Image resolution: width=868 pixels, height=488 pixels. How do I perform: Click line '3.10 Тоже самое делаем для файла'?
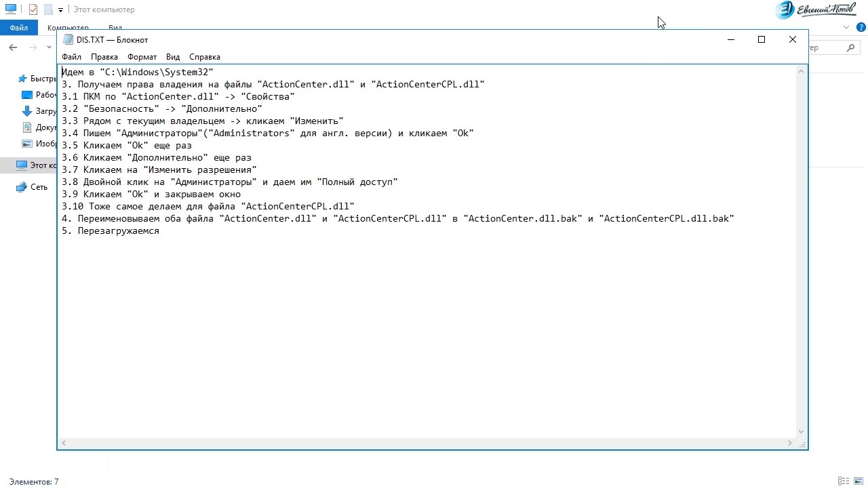coord(208,206)
